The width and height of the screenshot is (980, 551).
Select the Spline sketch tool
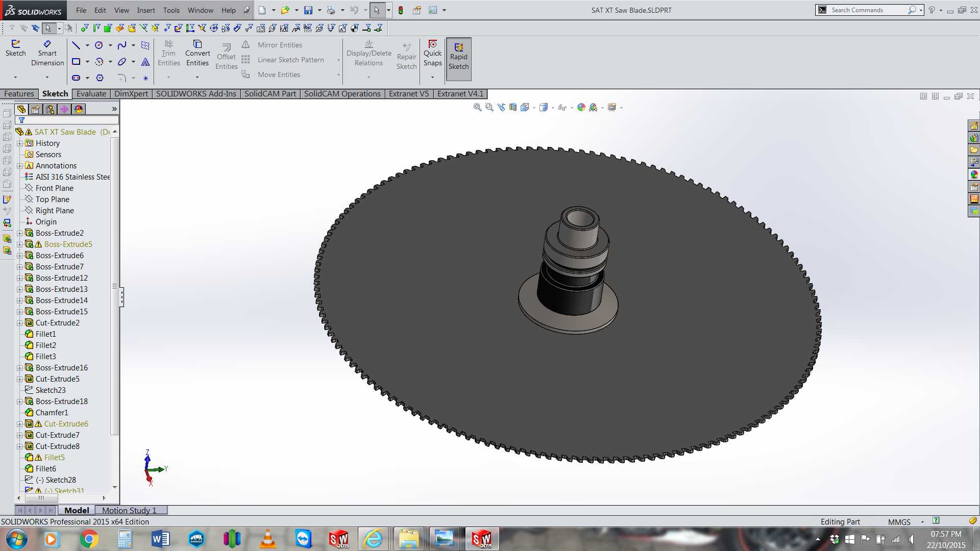[x=122, y=45]
